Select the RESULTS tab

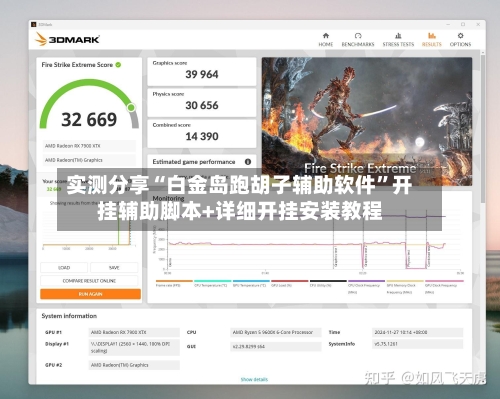coord(432,40)
